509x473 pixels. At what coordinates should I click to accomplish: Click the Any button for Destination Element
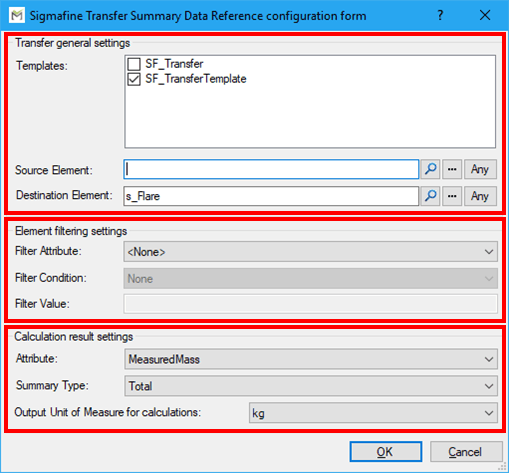pos(480,196)
